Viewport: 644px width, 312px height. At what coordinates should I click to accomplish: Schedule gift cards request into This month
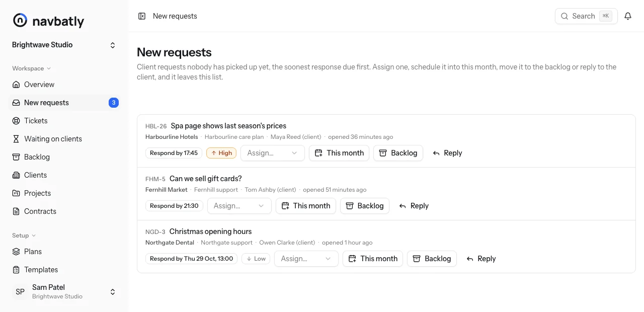[x=306, y=206]
